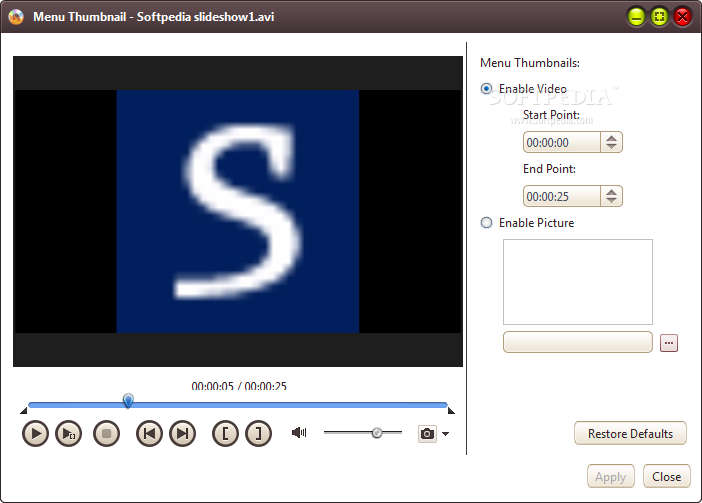Increase the End Point time value
Viewport: 702px width, 503px height.
coord(612,192)
